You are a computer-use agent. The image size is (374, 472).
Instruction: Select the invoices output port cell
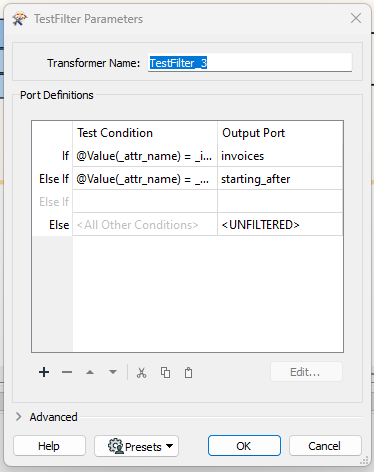(x=280, y=156)
